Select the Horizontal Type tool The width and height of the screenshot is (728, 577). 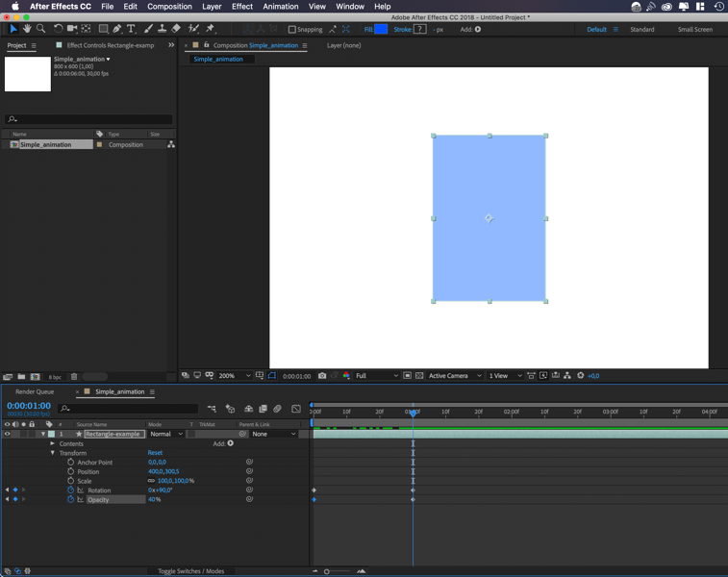click(132, 29)
